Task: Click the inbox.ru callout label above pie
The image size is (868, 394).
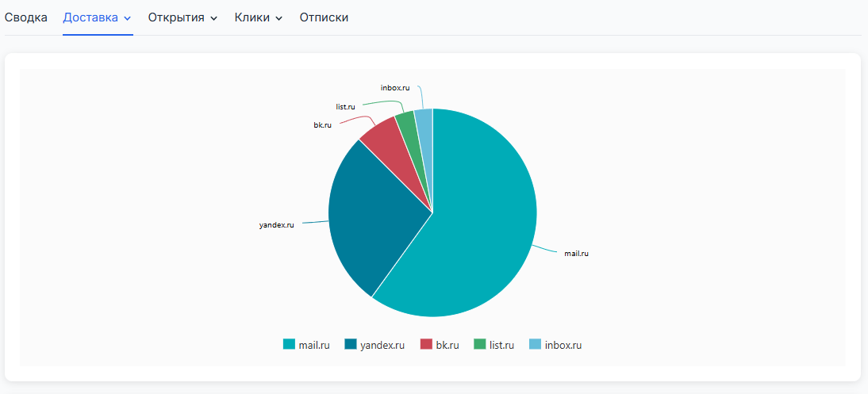Action: click(x=395, y=87)
